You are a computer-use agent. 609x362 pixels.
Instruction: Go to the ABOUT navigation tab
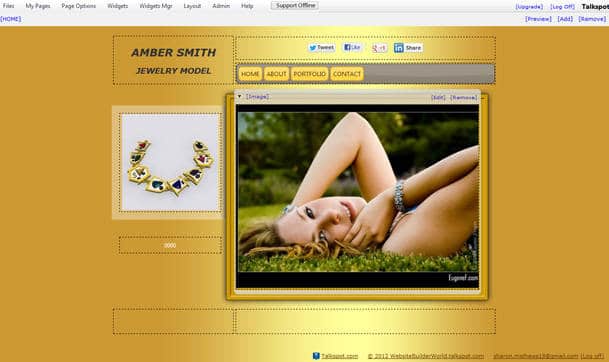click(277, 74)
